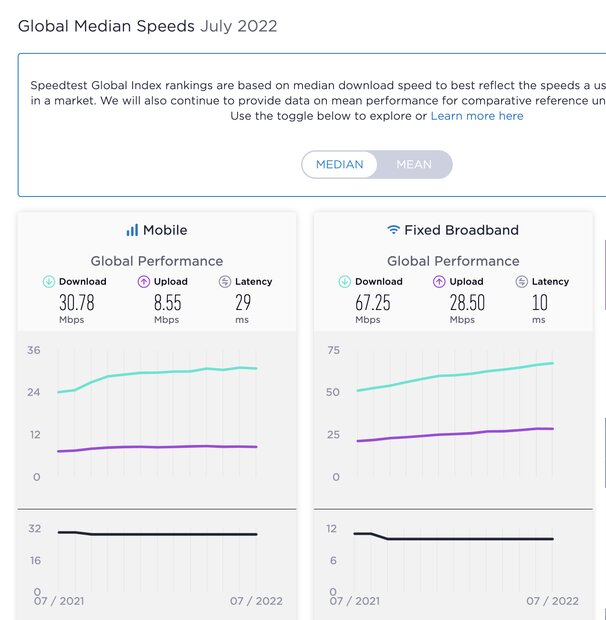Click the Mobile latency black line chart
Screen dimensions: 606x620
tap(170, 534)
